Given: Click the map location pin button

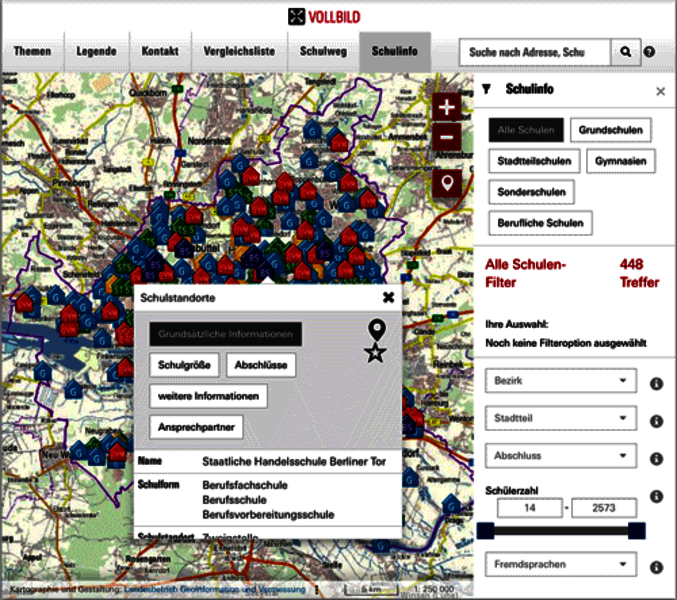Looking at the screenshot, I should [447, 183].
